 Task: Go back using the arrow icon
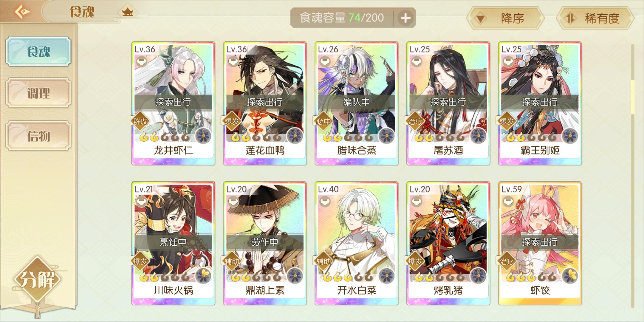(22, 12)
